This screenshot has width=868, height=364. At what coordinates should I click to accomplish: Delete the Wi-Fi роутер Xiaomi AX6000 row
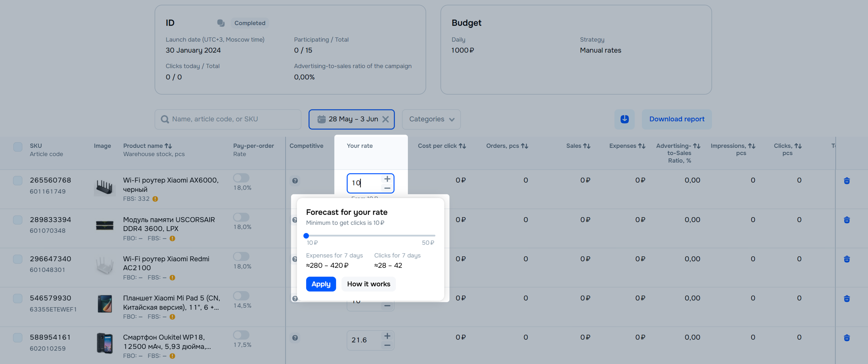[847, 181]
